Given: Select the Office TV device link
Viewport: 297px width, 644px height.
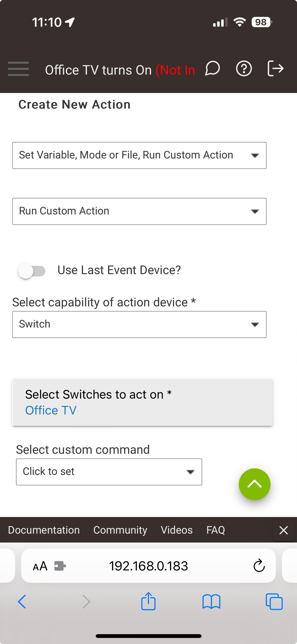Looking at the screenshot, I should [x=51, y=410].
